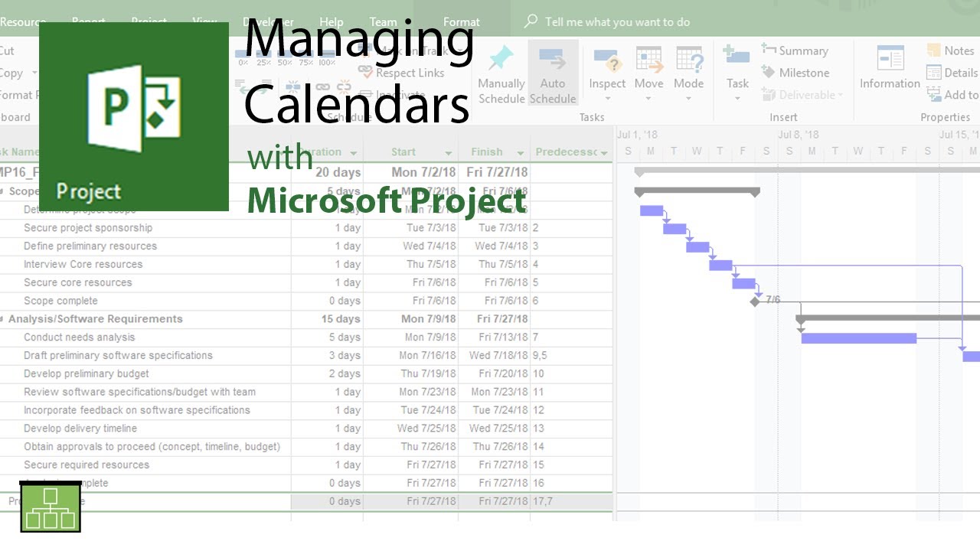The height and width of the screenshot is (551, 980).
Task: Select task Draft preliminary software specifications
Action: (118, 356)
